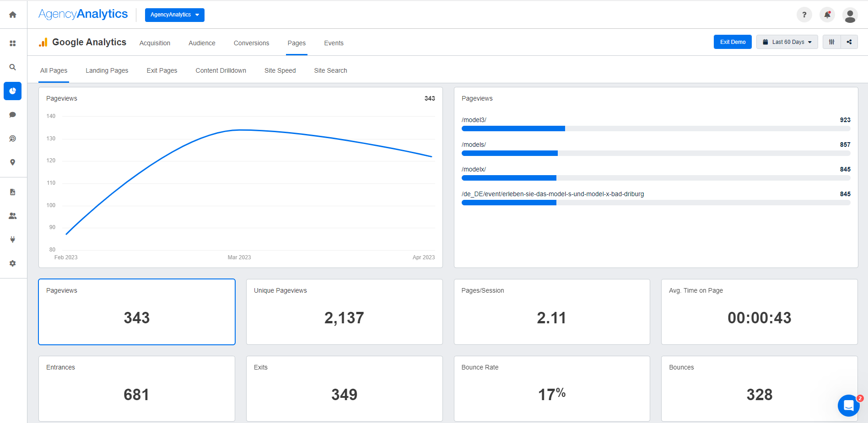Click the Exit Demo button

[x=733, y=42]
